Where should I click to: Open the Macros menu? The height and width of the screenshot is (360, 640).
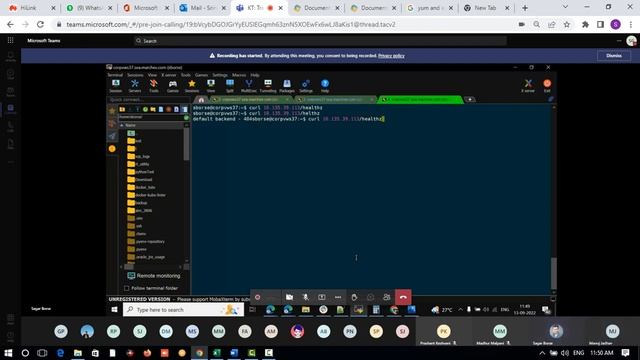tap(239, 75)
